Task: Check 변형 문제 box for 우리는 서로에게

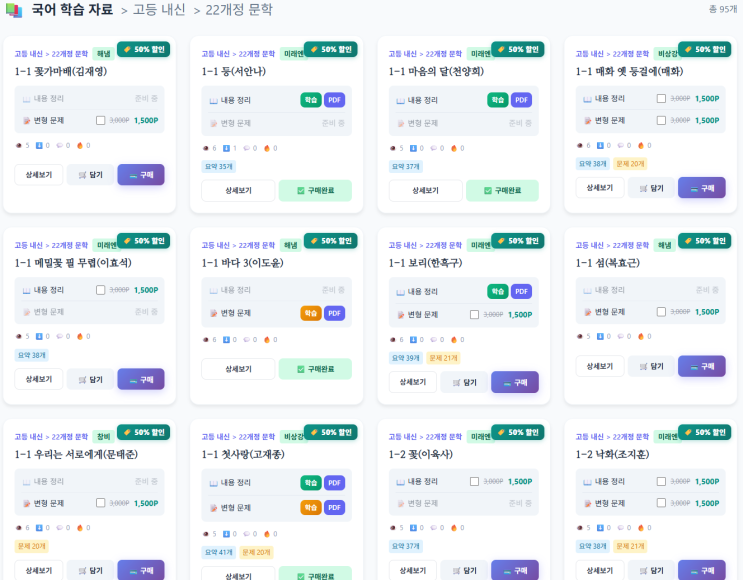Action: point(100,503)
